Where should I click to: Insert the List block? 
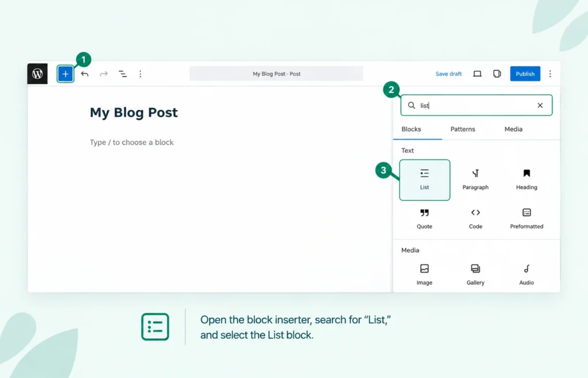(424, 180)
